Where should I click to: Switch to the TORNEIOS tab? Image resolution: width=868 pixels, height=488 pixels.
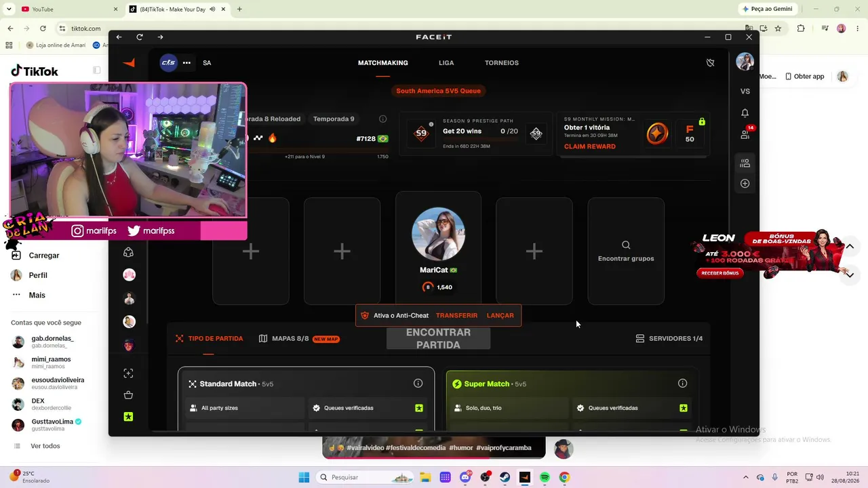[502, 63]
